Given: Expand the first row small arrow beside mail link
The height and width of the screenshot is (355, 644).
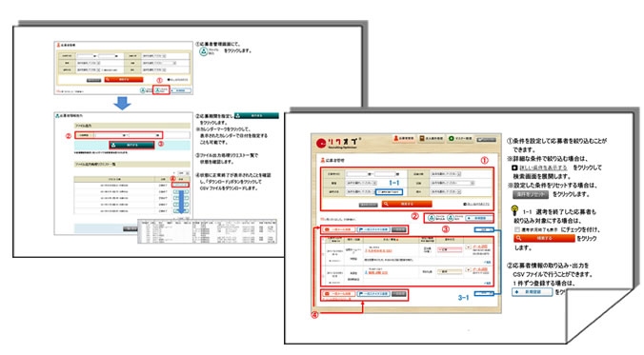Looking at the screenshot, I should point(468,247).
